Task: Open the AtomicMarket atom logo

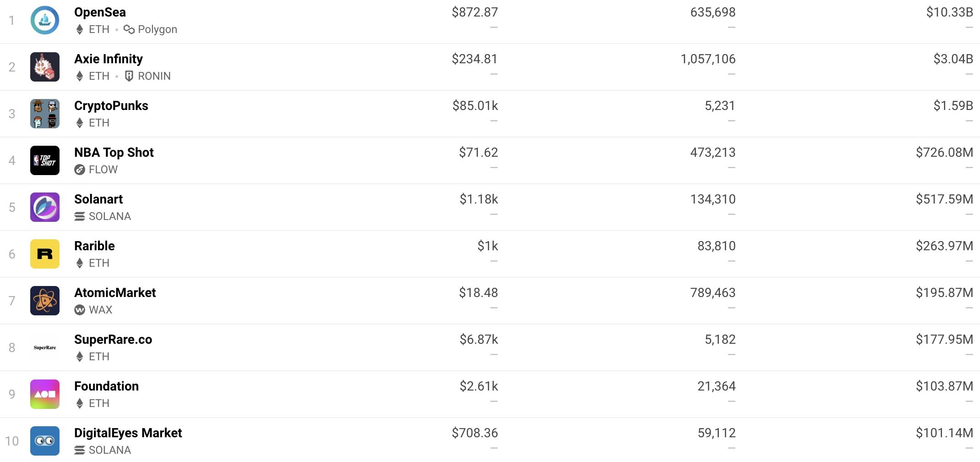Action: click(x=45, y=301)
